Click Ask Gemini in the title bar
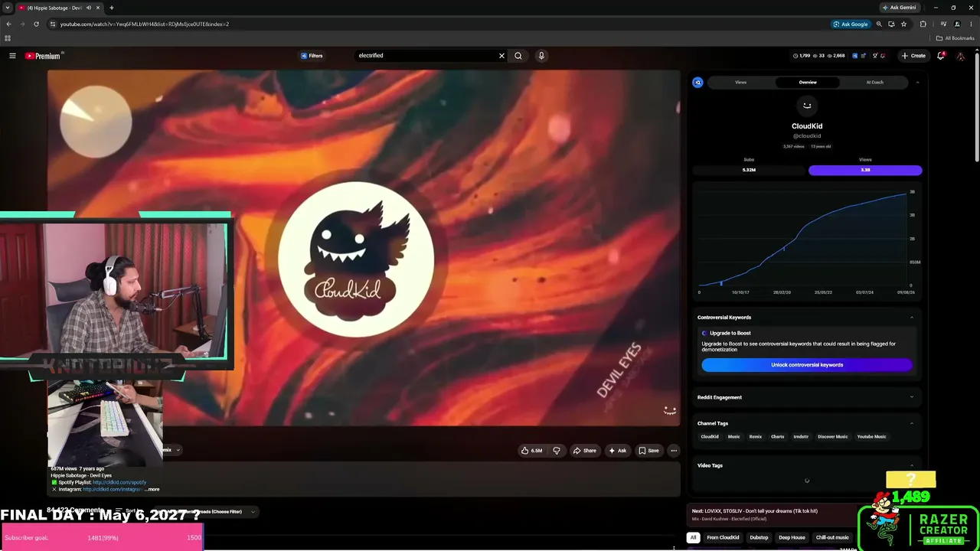This screenshot has width=980, height=551. pos(900,8)
